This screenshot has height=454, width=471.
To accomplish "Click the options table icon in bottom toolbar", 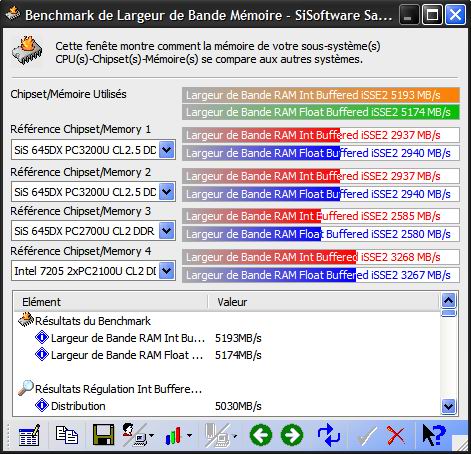I will (x=29, y=435).
